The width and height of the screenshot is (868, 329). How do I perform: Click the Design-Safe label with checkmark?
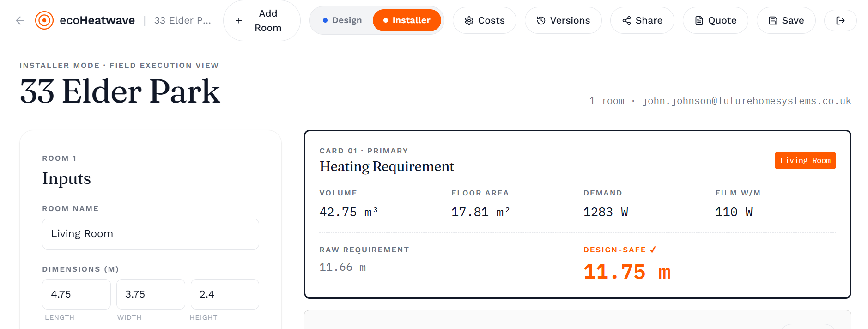pyautogui.click(x=619, y=250)
